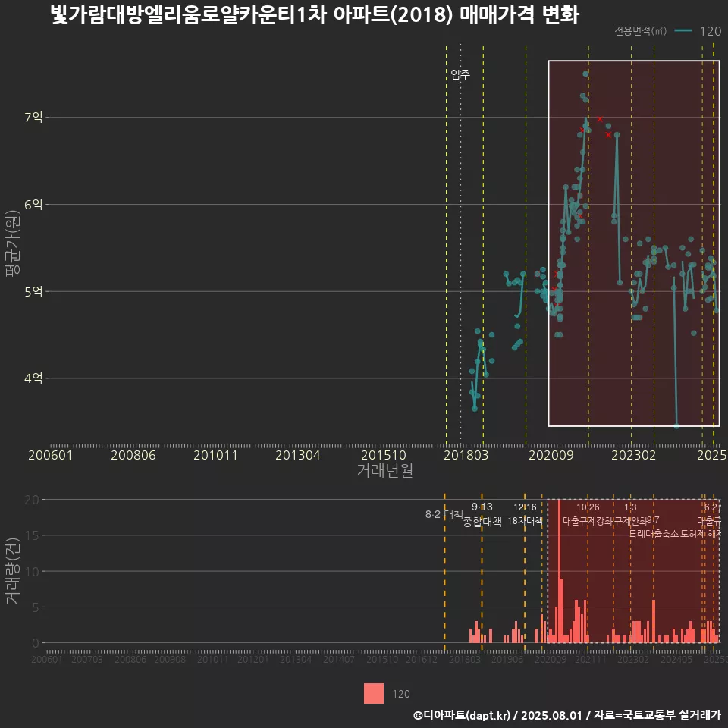This screenshot has width=728, height=728.
Task: Click the 200601 tick label on the price chart
Action: click(x=50, y=455)
